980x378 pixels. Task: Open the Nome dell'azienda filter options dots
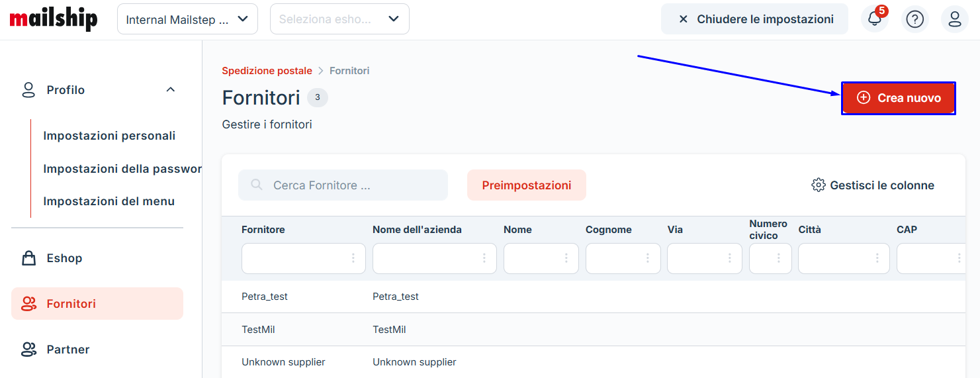(x=484, y=258)
